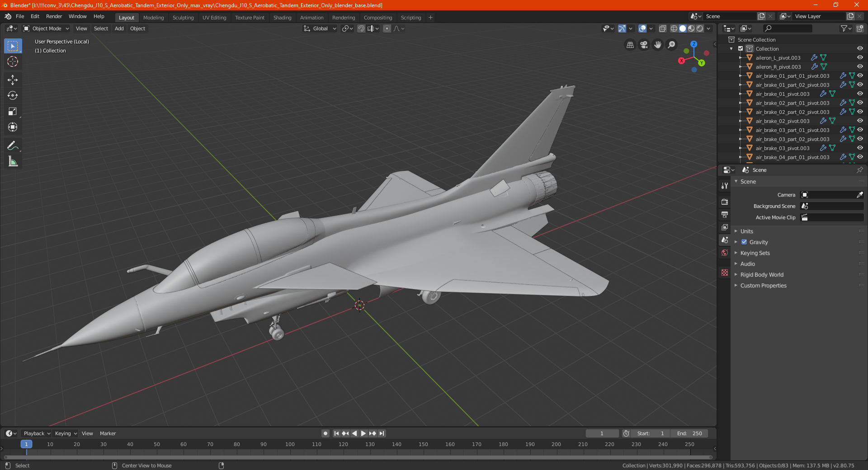Toggle proportional editing button

pos(387,28)
